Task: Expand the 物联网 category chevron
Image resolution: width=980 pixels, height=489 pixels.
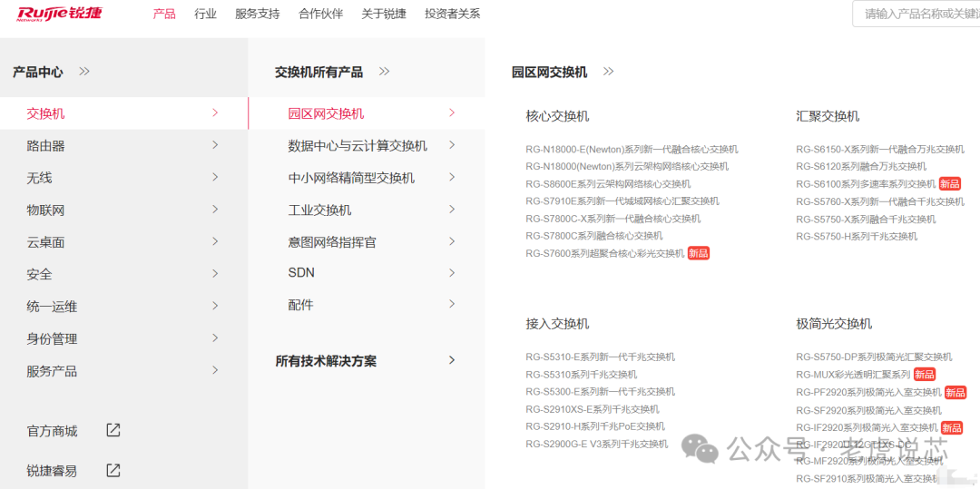Action: [215, 210]
